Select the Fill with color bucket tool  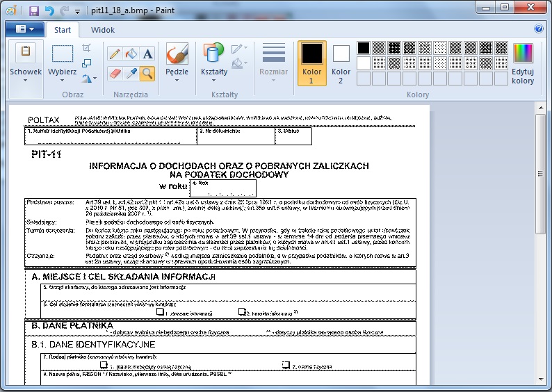tap(131, 54)
